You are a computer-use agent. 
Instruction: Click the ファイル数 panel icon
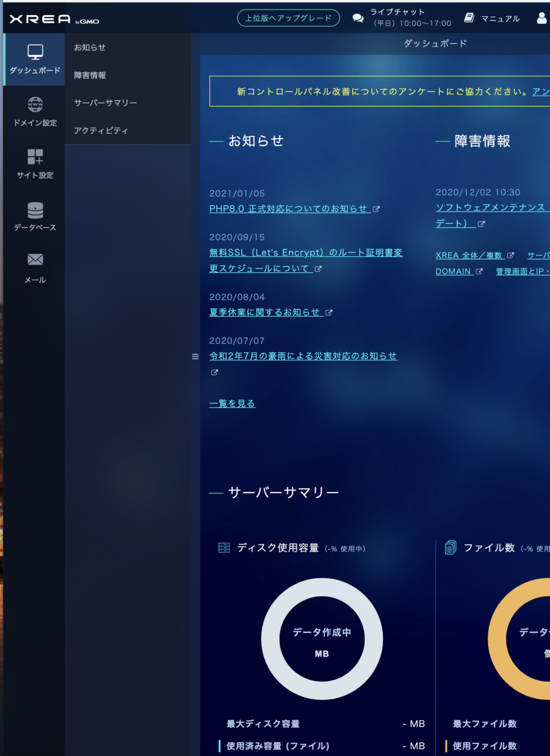click(449, 548)
